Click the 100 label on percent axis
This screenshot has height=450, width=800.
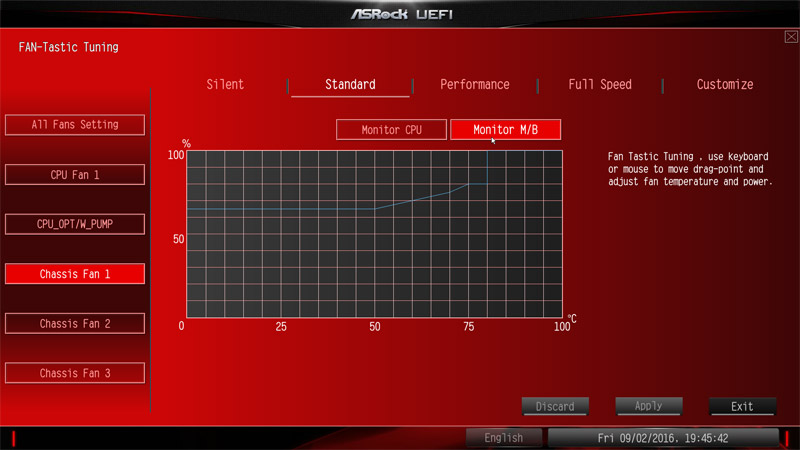[176, 155]
